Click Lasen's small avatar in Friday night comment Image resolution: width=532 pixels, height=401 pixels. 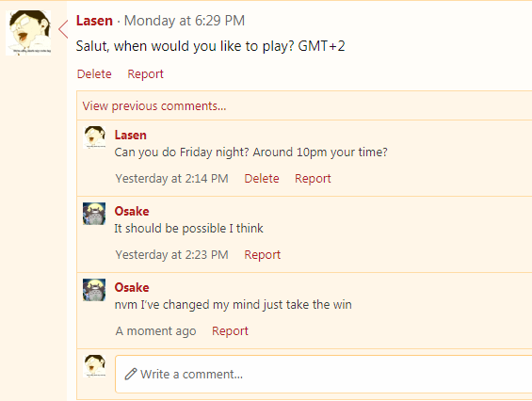[x=94, y=137]
